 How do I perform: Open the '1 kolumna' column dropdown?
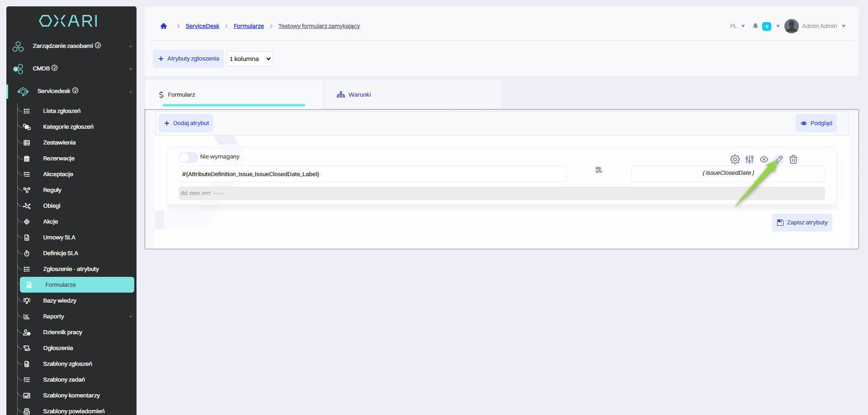click(x=250, y=59)
